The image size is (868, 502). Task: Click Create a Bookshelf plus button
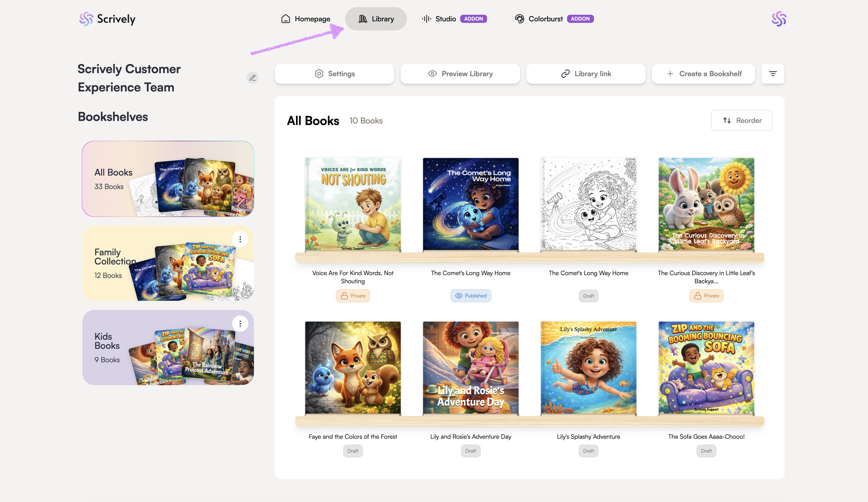tap(703, 74)
